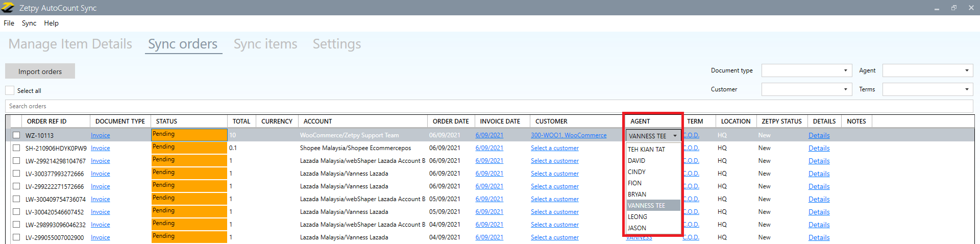The width and height of the screenshot is (980, 244).
Task: Sort by STATUS column header
Action: (x=189, y=121)
